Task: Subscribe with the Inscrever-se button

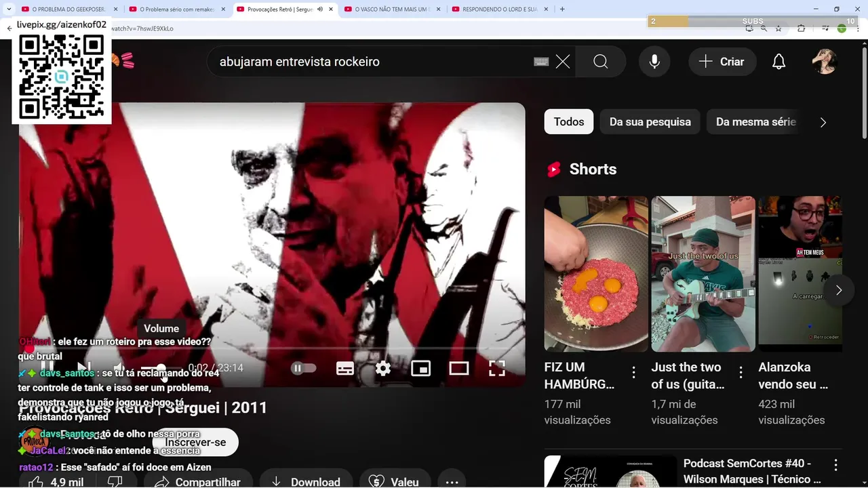Action: [x=195, y=443]
